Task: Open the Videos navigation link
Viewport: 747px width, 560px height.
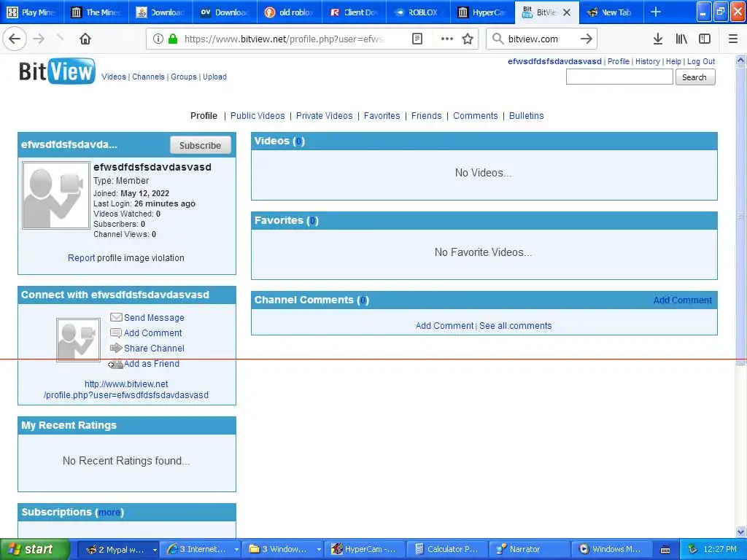Action: [x=113, y=77]
